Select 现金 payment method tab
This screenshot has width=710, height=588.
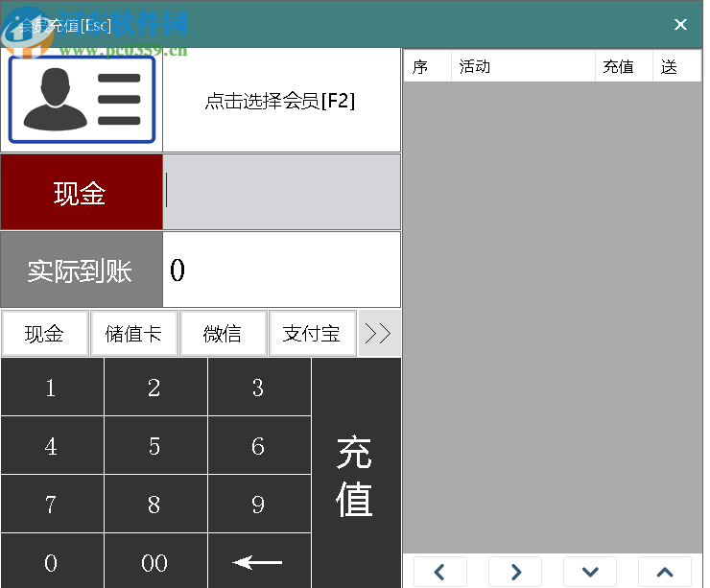point(44,334)
